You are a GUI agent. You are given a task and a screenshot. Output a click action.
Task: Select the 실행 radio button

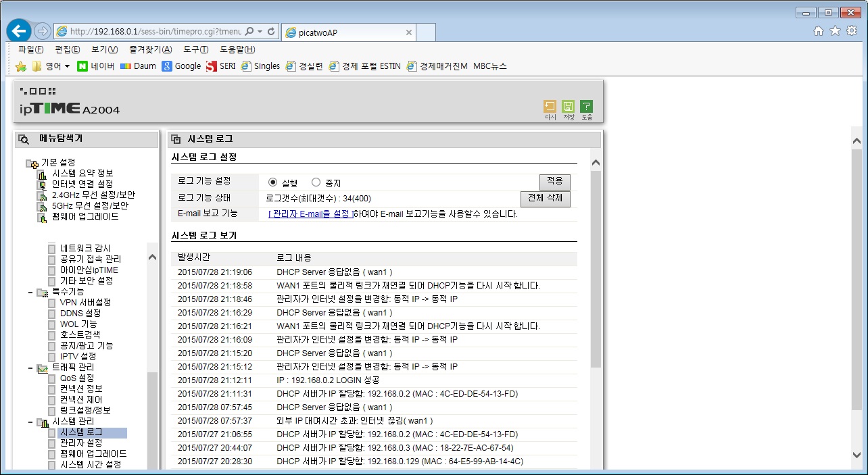(x=273, y=182)
